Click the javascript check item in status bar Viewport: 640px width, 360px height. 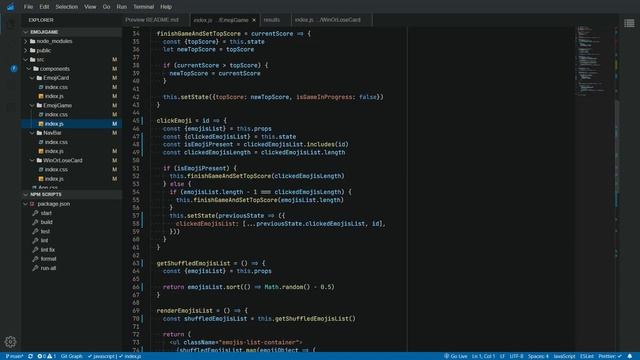click(x=102, y=356)
